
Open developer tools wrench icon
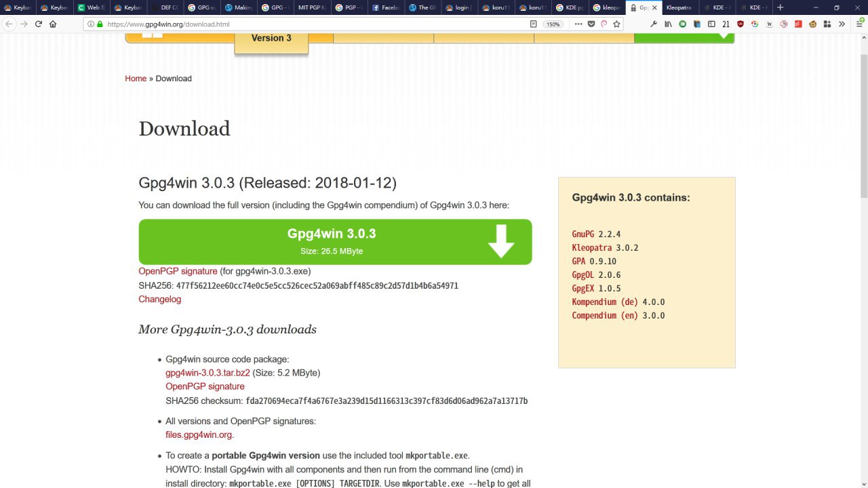(653, 24)
